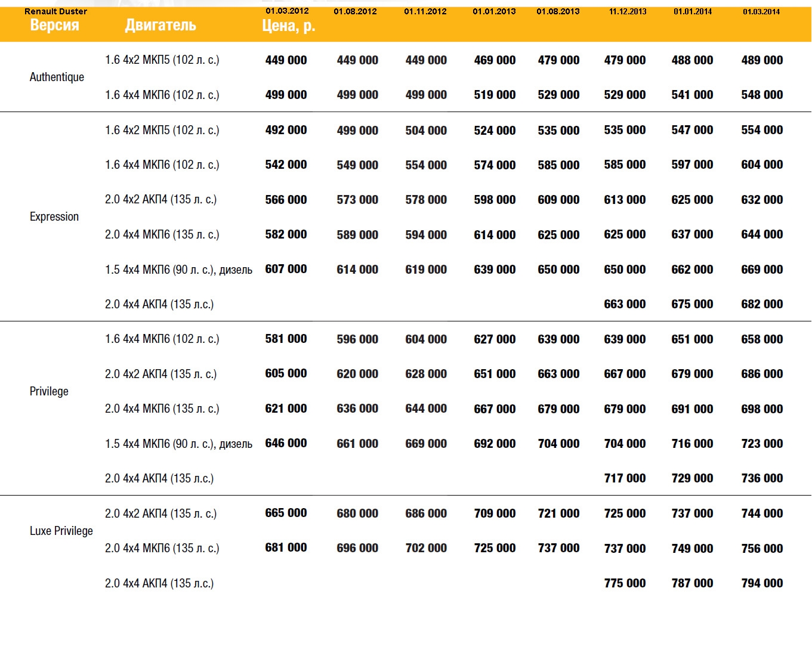812x656 pixels.
Task: Click the 566 000 price cell
Action: tap(286, 200)
